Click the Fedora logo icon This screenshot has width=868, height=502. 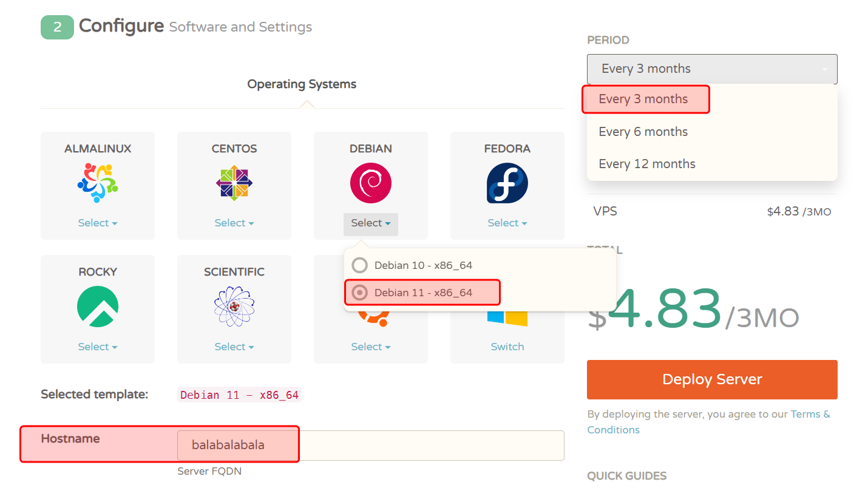coord(507,183)
